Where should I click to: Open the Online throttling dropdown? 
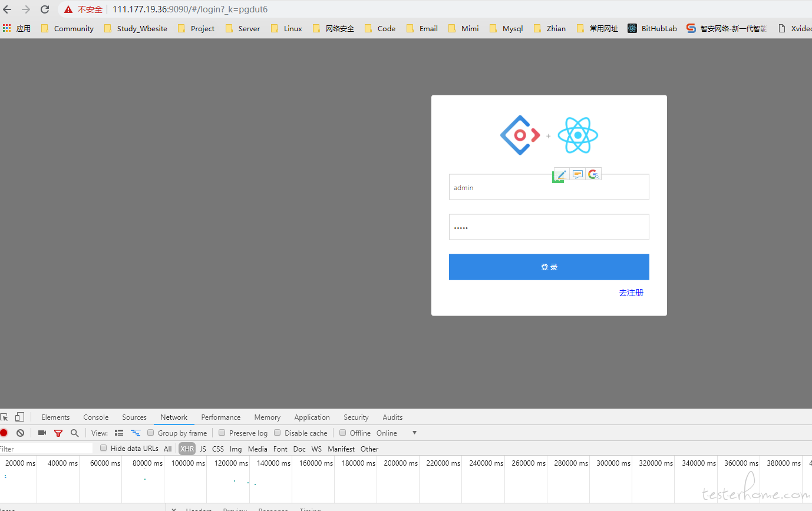pyautogui.click(x=396, y=433)
